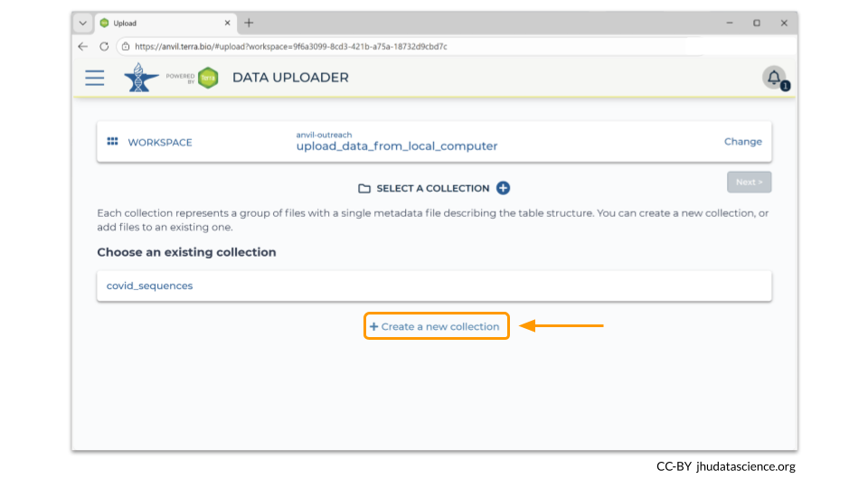Click the site info lock icon in address bar
The height and width of the screenshot is (488, 868).
(126, 46)
